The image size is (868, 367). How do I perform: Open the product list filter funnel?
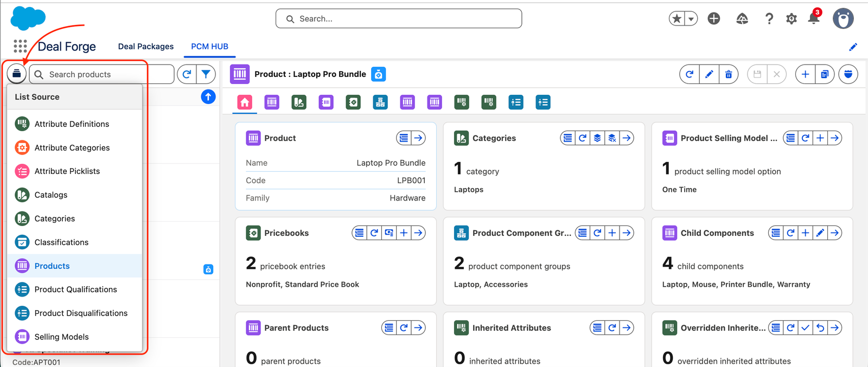coord(206,74)
